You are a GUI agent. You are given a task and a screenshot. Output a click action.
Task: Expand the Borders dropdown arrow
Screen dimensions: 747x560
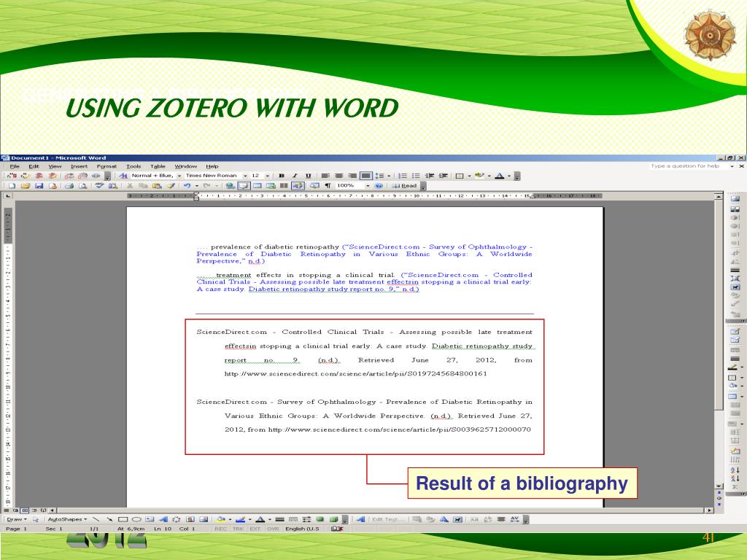click(x=469, y=176)
